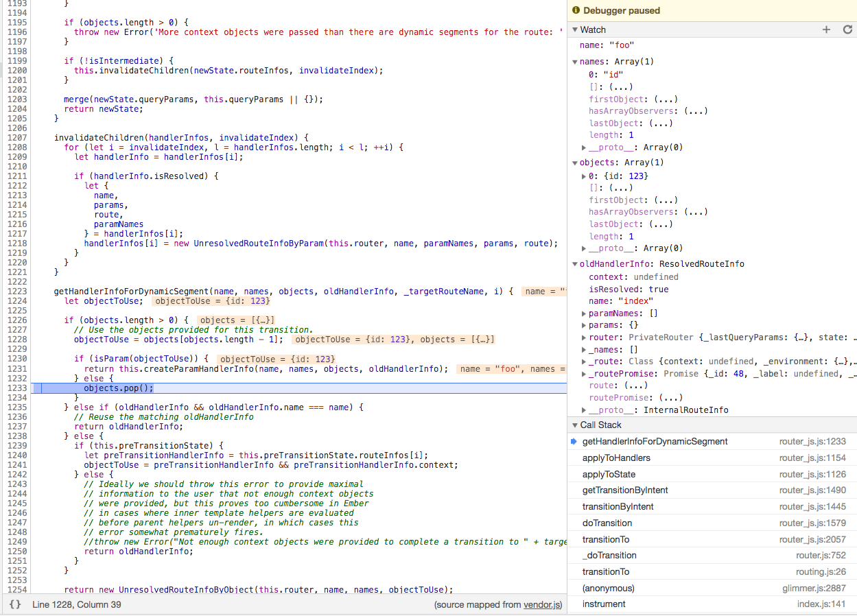Collapse the Watch section

[x=575, y=29]
